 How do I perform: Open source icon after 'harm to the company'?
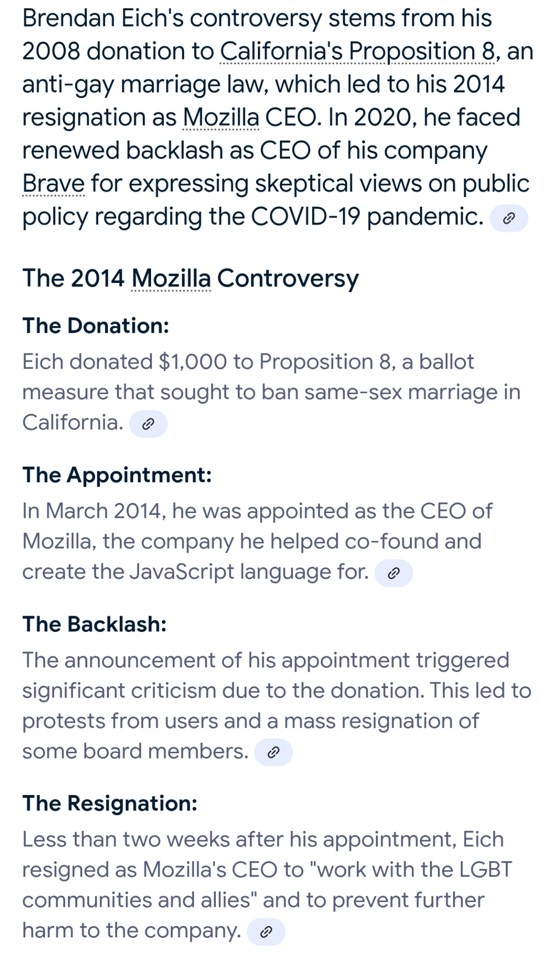click(x=266, y=932)
